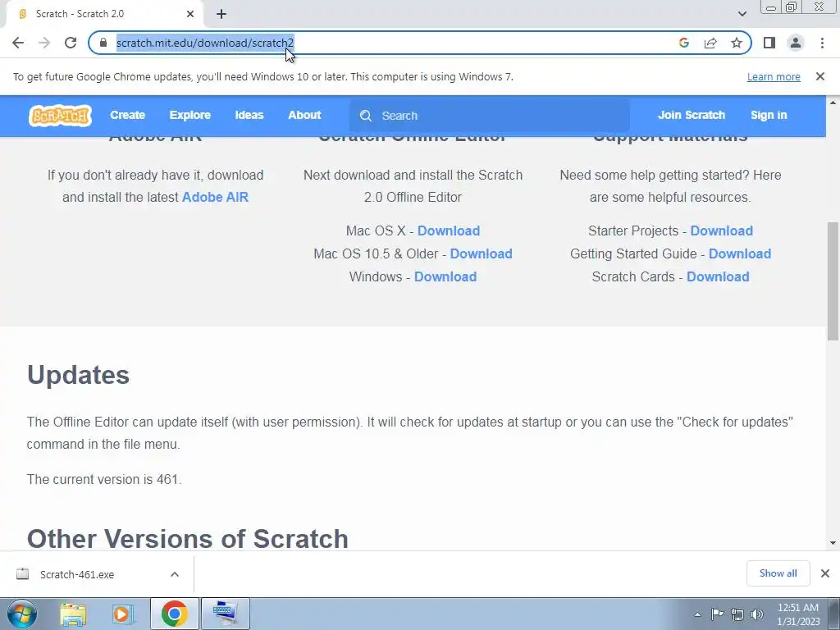Download Mac OS 10.5 & Older editor
The height and width of the screenshot is (630, 840).
point(481,254)
